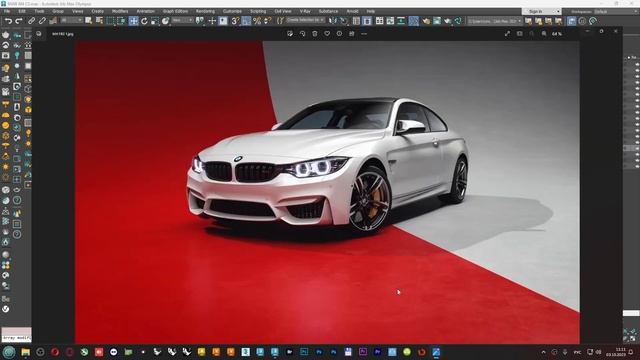The image size is (640, 360).
Task: Toggle Window/Crossing selection mode
Action: coord(121,21)
